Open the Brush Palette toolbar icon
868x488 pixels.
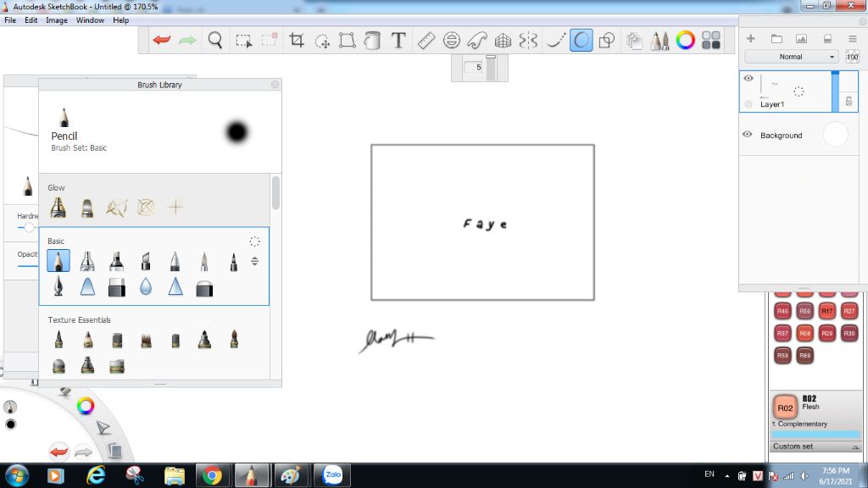659,41
